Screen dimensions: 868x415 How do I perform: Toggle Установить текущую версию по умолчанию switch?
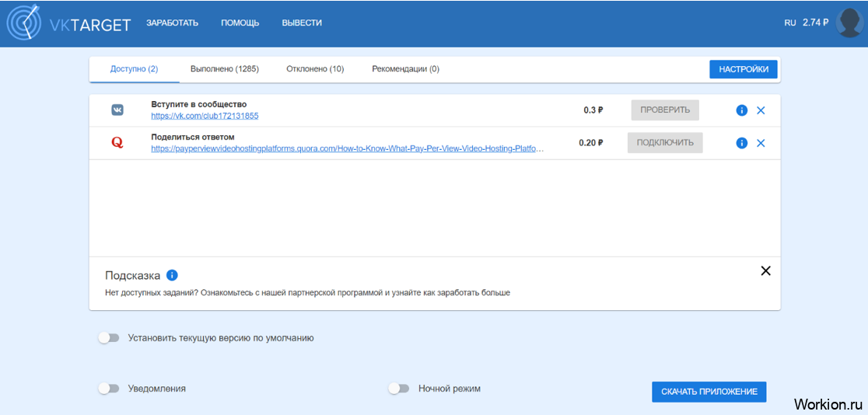[109, 337]
